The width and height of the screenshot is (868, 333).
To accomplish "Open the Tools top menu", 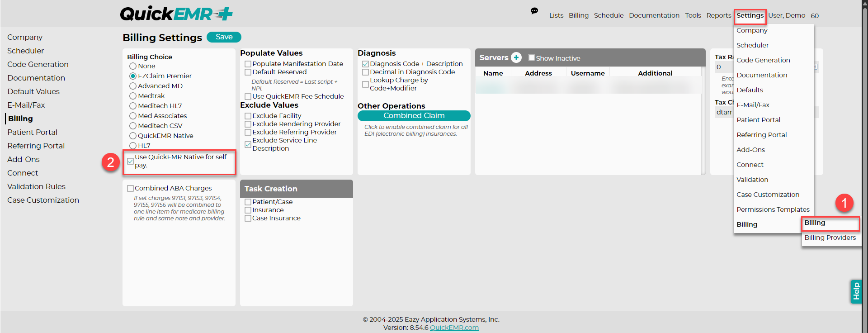I will coord(693,15).
